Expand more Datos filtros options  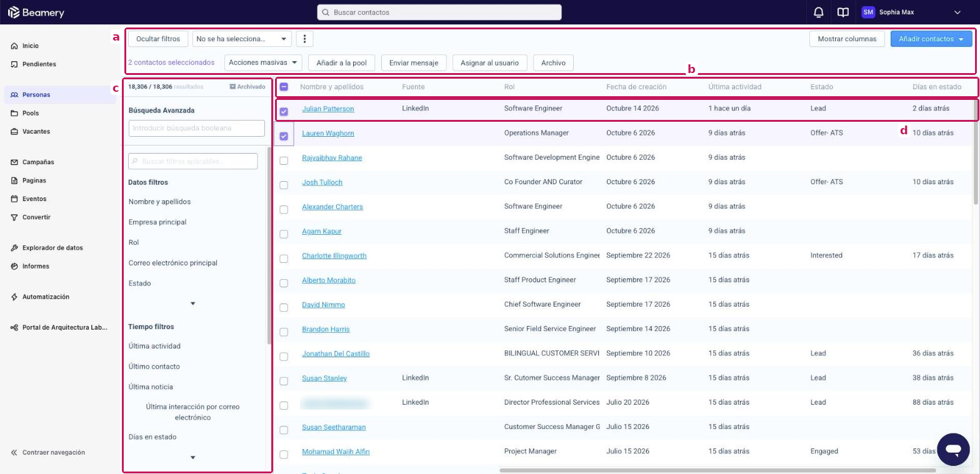192,304
